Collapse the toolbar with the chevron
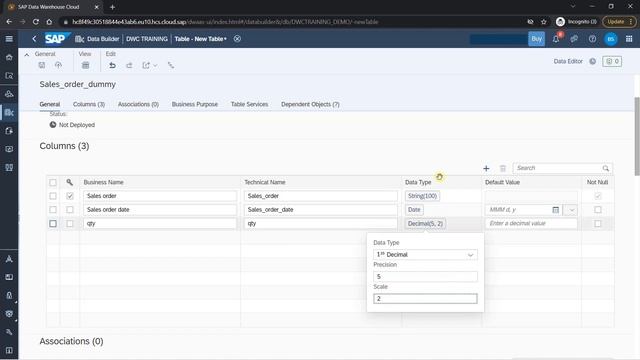Viewport: 640px width, 360px height. 27,54
